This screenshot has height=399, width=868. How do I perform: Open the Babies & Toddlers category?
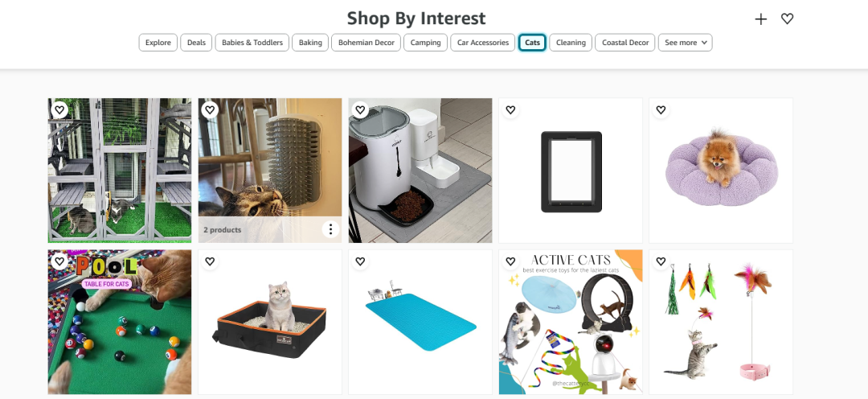pyautogui.click(x=252, y=43)
